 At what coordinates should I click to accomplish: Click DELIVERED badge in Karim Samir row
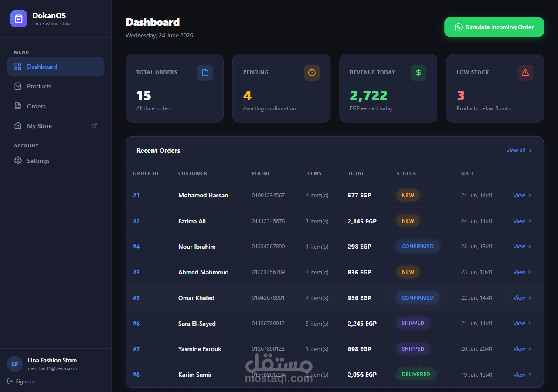[x=416, y=375]
